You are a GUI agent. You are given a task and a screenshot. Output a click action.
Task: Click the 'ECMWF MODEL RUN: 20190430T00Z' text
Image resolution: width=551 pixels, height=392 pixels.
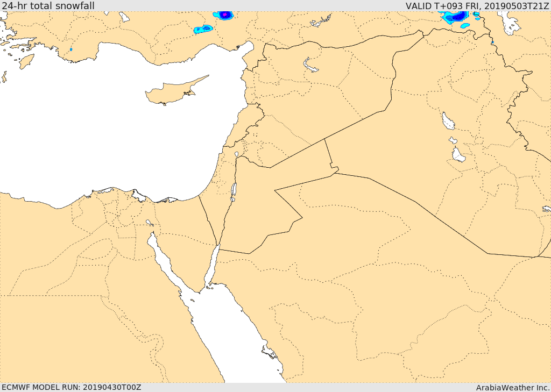click(72, 387)
